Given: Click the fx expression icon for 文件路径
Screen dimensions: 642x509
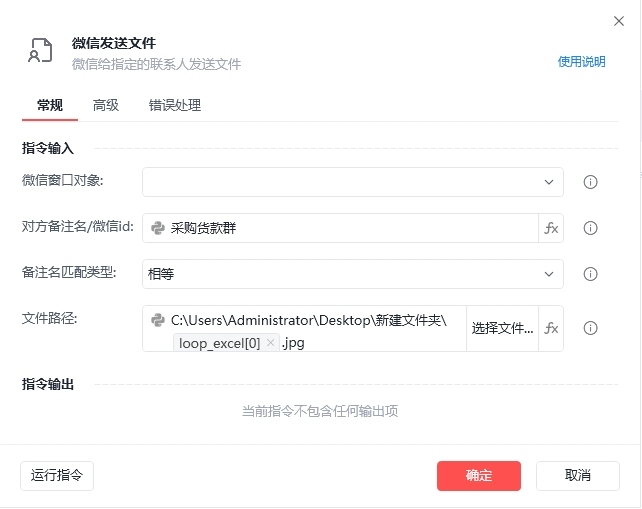Looking at the screenshot, I should pos(551,328).
